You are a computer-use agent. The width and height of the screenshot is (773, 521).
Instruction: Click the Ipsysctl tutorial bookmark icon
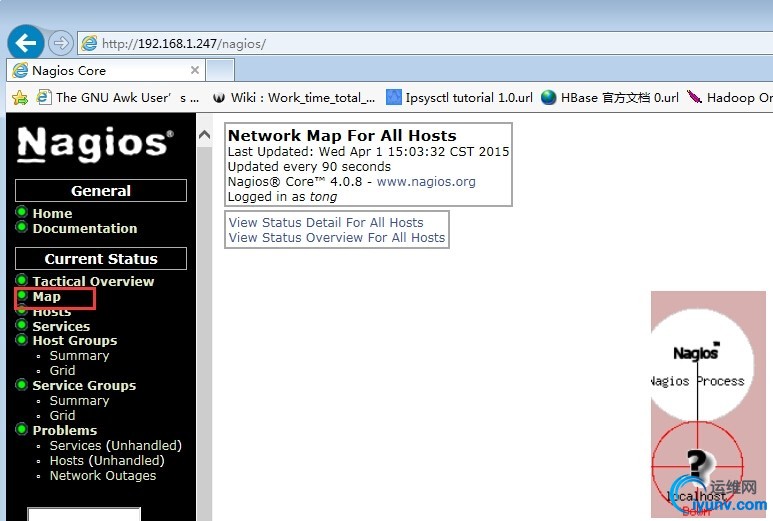pos(393,98)
